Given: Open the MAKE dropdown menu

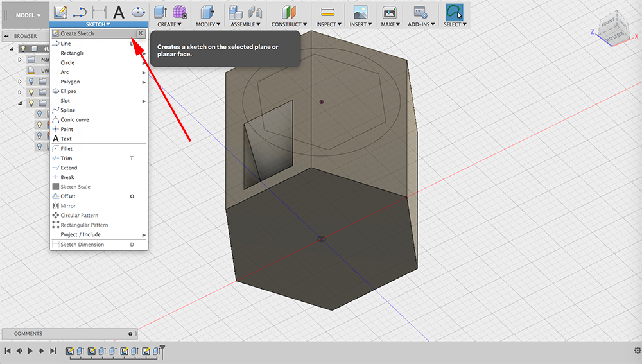Looking at the screenshot, I should pyautogui.click(x=390, y=24).
